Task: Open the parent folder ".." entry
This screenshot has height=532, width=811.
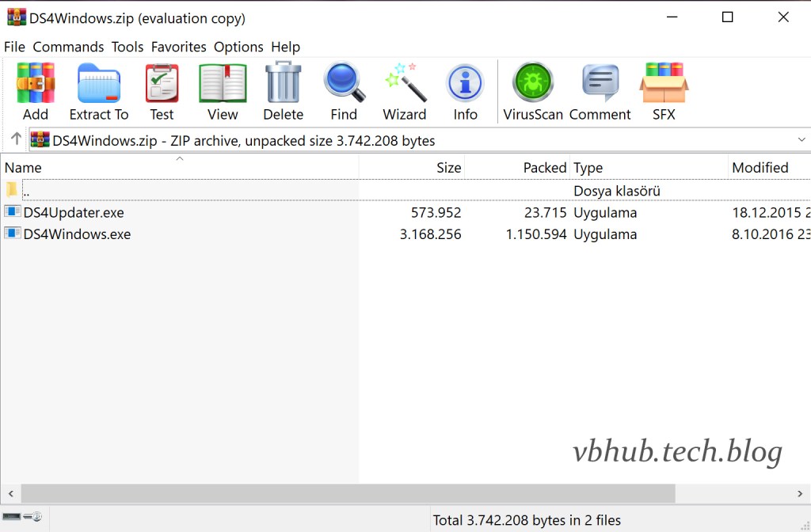Action: coord(26,192)
